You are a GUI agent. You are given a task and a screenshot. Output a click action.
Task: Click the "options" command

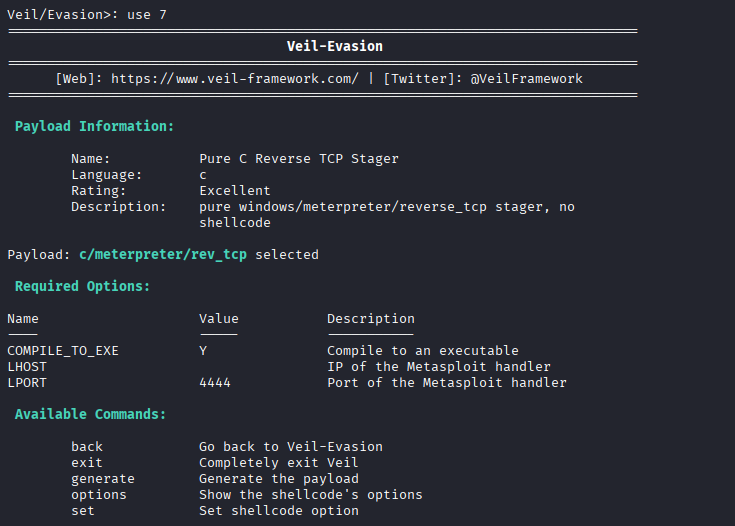coord(99,495)
